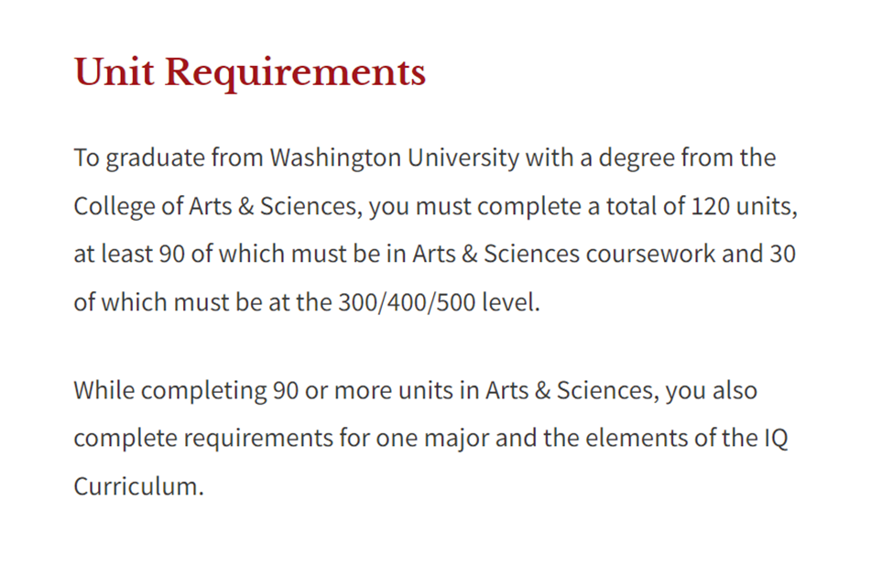The width and height of the screenshot is (893, 588).
Task: Click the Unit Requirements heading
Action: pyautogui.click(x=249, y=72)
